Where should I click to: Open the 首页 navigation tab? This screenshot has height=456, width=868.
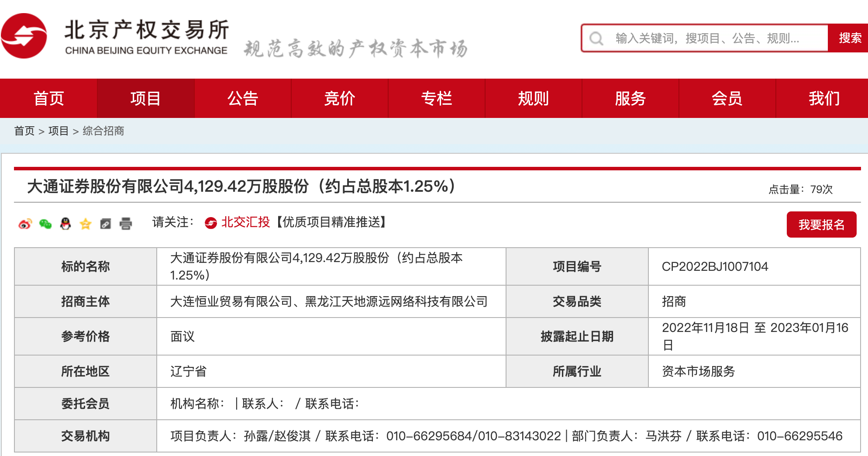tap(48, 98)
